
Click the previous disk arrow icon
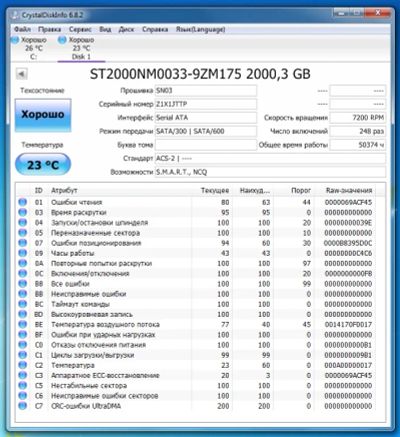pyautogui.click(x=22, y=74)
